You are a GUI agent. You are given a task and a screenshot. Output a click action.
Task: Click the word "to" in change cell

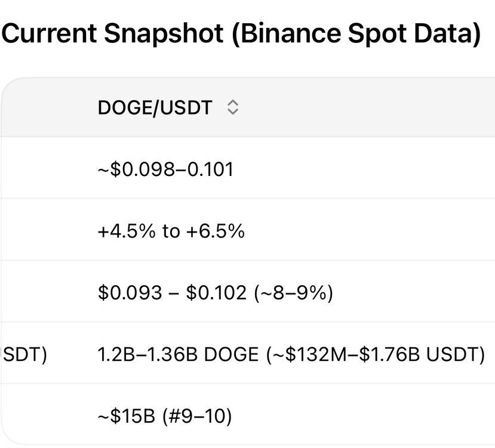(x=170, y=231)
